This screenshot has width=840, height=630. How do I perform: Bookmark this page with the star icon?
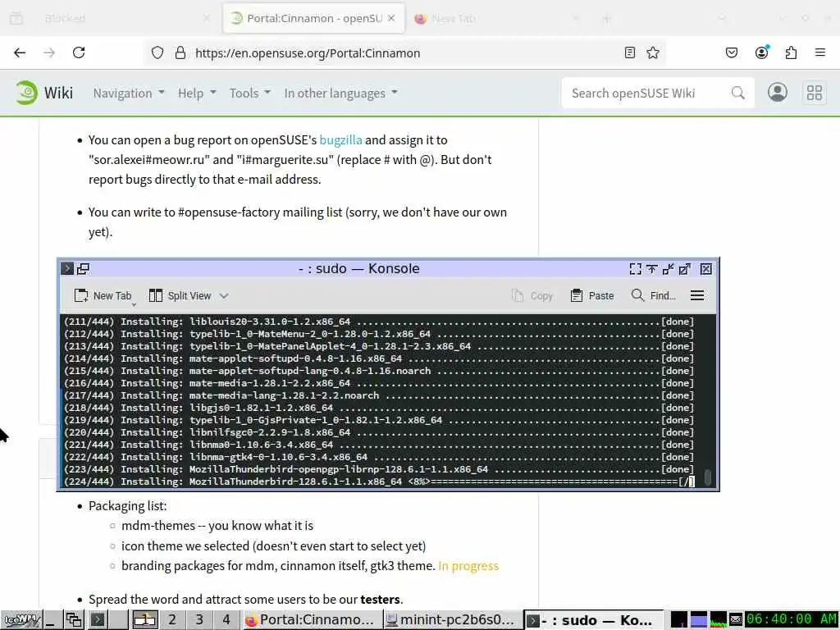point(652,52)
